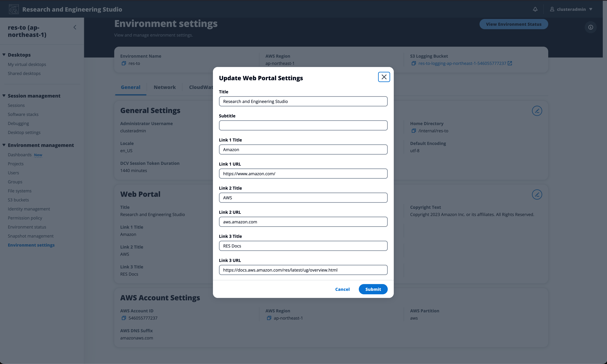The image size is (607, 364).
Task: Switch to the Network tab
Action: coord(165,87)
